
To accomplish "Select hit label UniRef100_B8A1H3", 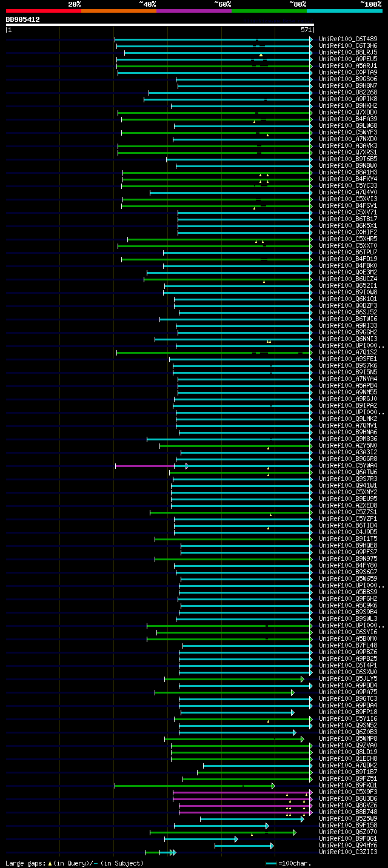I will pyautogui.click(x=348, y=173).
